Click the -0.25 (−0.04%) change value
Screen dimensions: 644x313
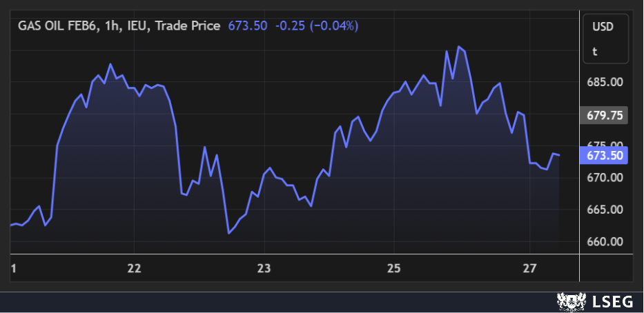317,26
